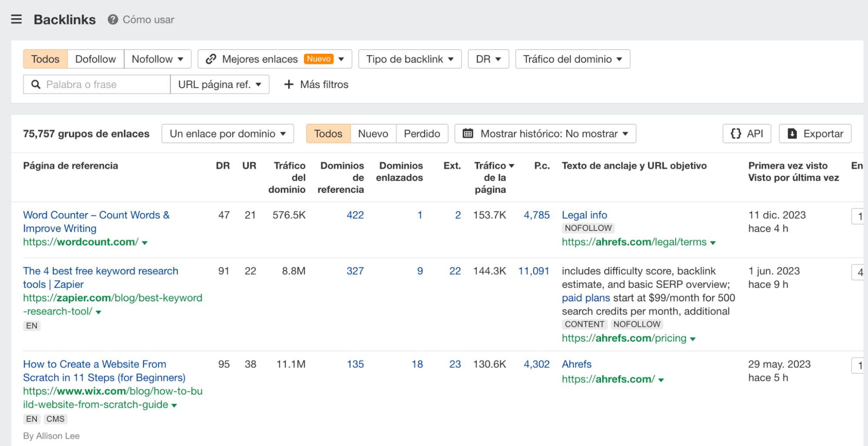Click the link icon on Mejores enlaces

click(211, 59)
